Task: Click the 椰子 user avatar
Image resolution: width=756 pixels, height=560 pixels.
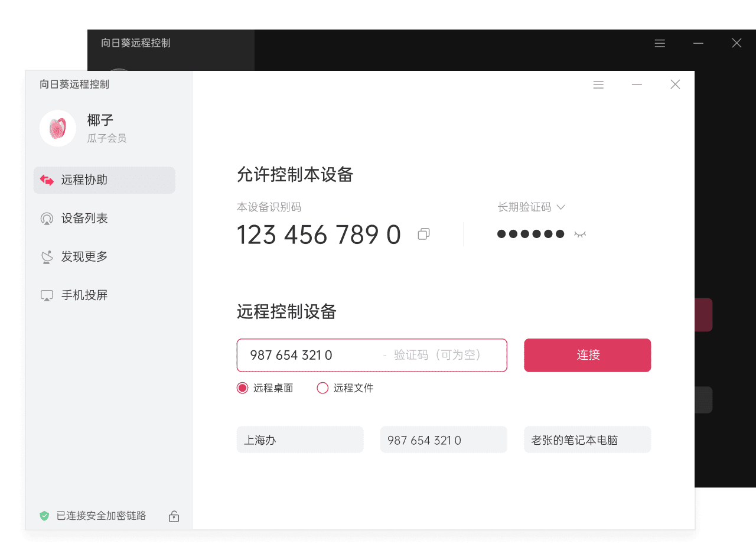Action: click(58, 128)
